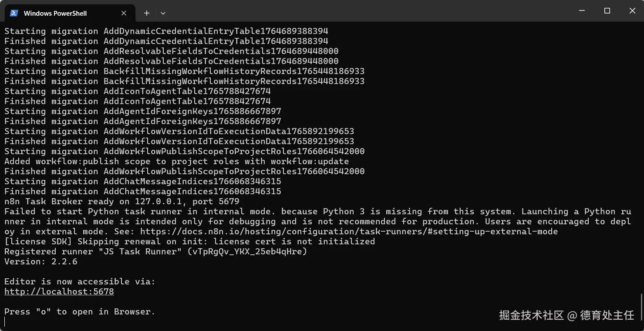Open the docs.n8n.io task-runners URL
The image size is (644, 331).
pos(349,231)
